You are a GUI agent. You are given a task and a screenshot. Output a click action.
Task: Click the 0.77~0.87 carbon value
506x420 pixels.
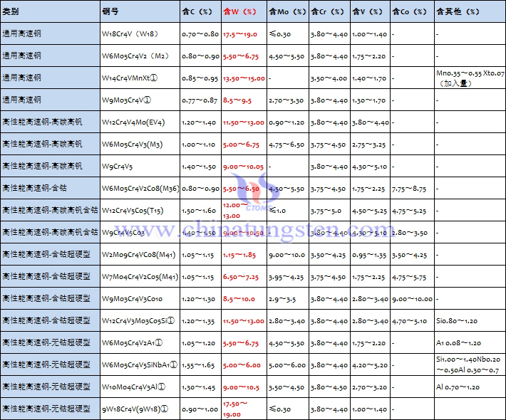(x=200, y=100)
